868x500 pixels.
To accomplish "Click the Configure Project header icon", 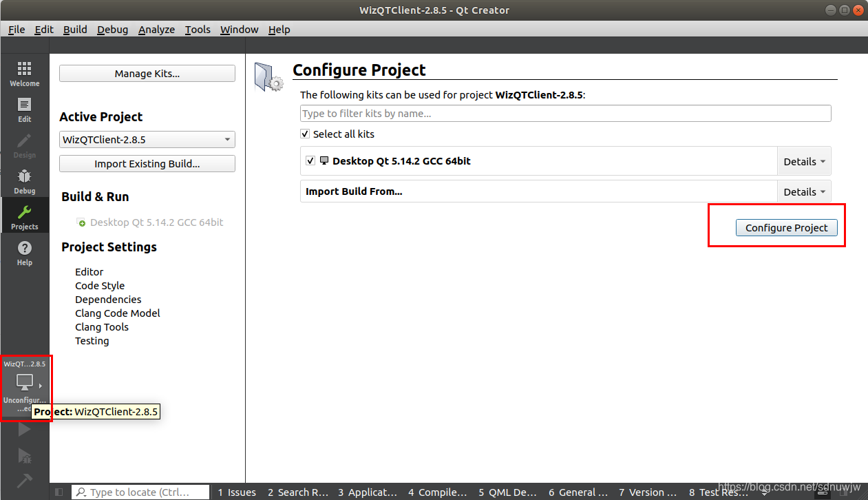I will (268, 76).
